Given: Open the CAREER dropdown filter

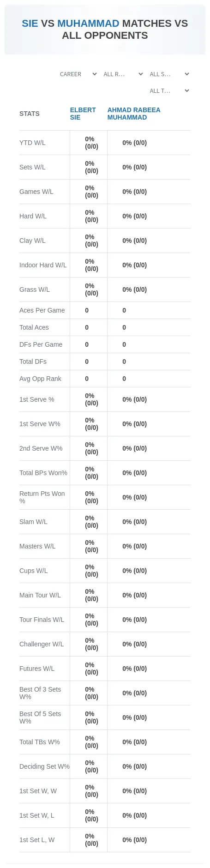Looking at the screenshot, I should tap(78, 74).
